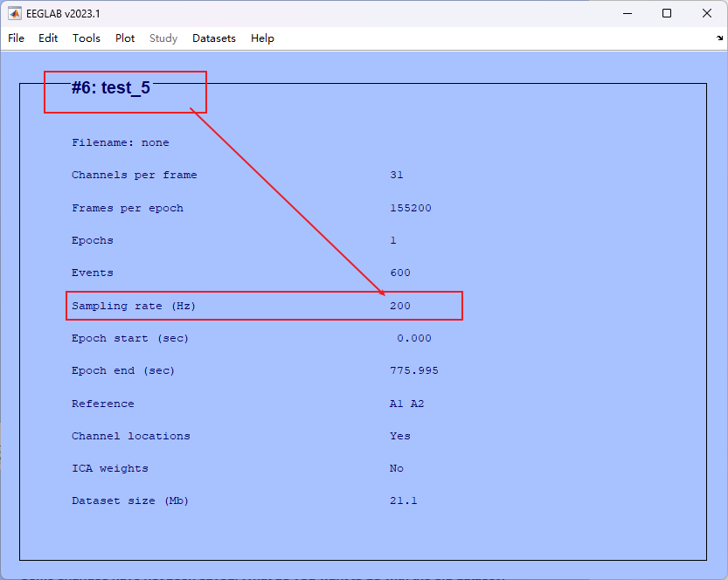The width and height of the screenshot is (728, 580).
Task: Click the reference value 'A1 A2'
Action: tap(406, 404)
